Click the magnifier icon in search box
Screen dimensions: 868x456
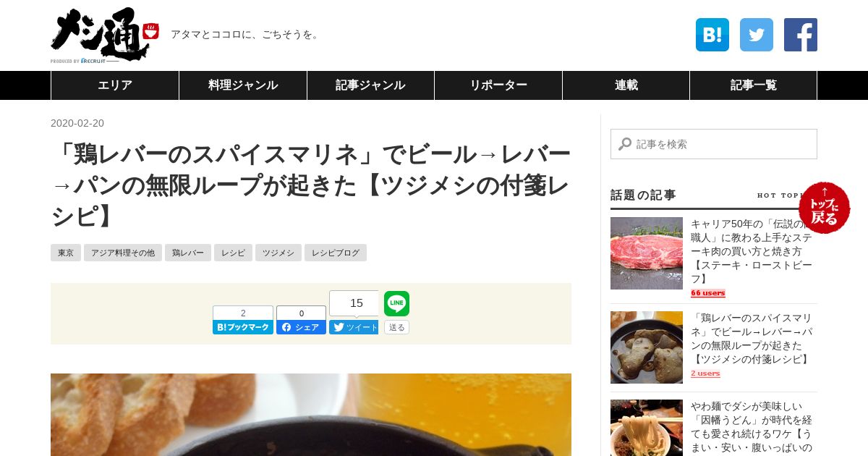[x=624, y=144]
